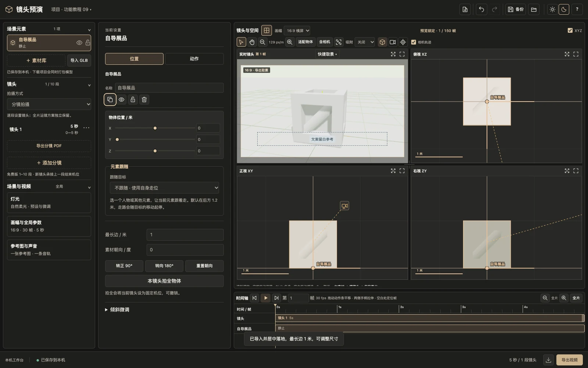
Task: Click the frame-selection focus icon
Action: (338, 42)
